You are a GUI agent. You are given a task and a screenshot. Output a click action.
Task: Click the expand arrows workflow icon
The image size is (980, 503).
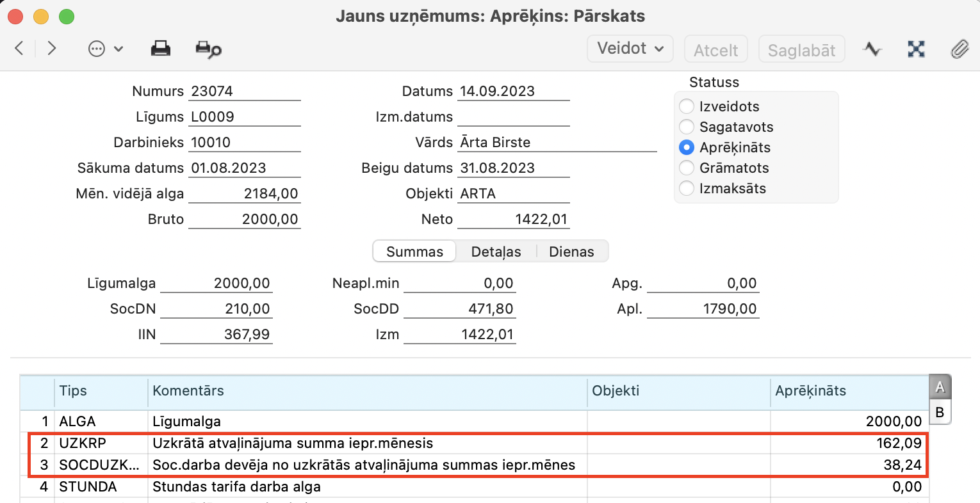pyautogui.click(x=916, y=49)
